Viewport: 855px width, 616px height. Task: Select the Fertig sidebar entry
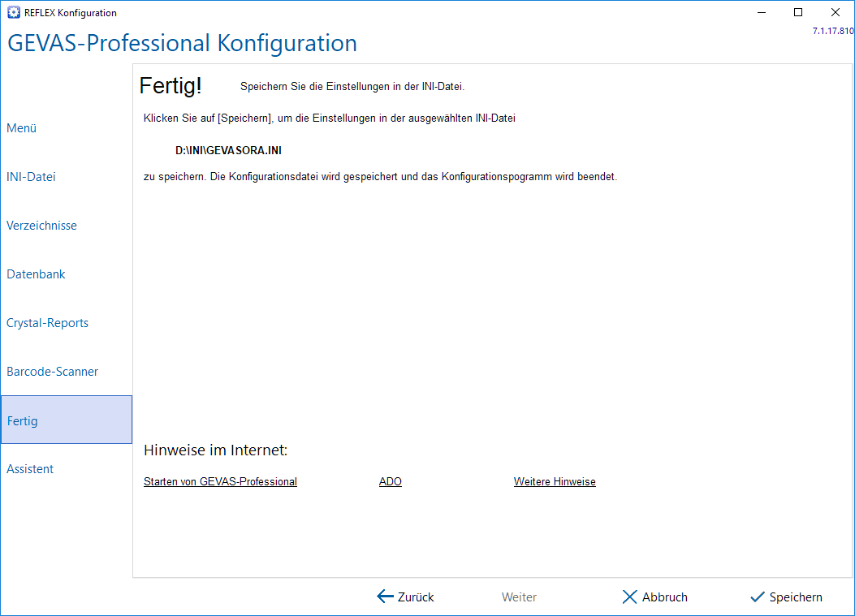(67, 420)
